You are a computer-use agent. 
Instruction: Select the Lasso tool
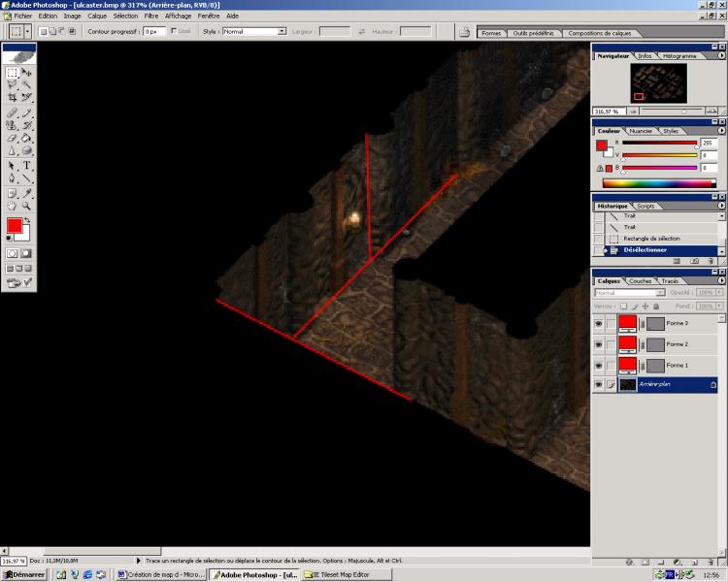click(x=12, y=85)
